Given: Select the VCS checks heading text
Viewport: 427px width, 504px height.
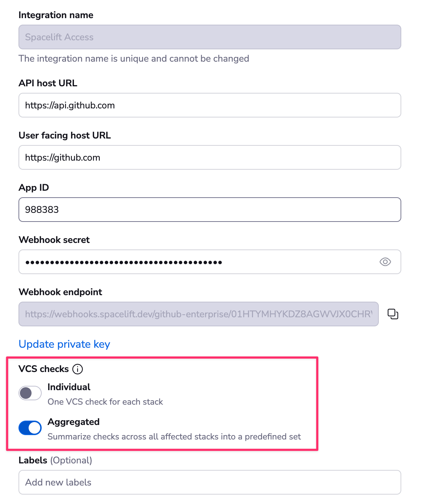Looking at the screenshot, I should click(x=43, y=369).
